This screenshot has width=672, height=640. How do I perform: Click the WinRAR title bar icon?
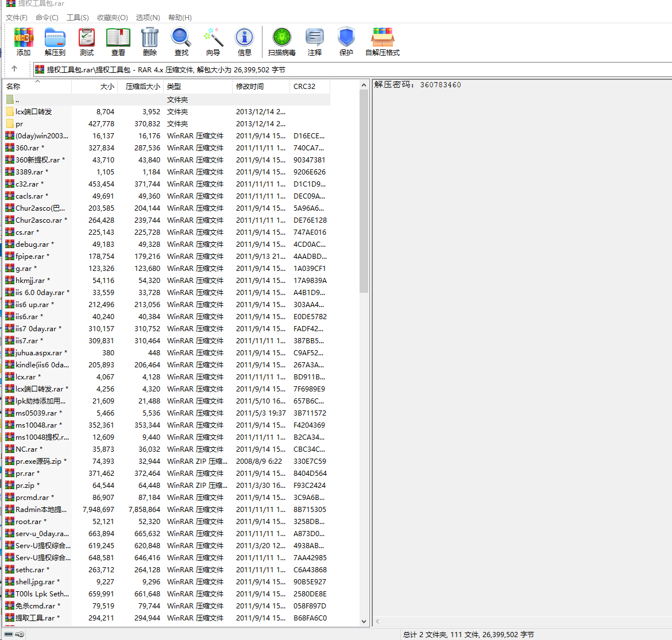[10, 3]
